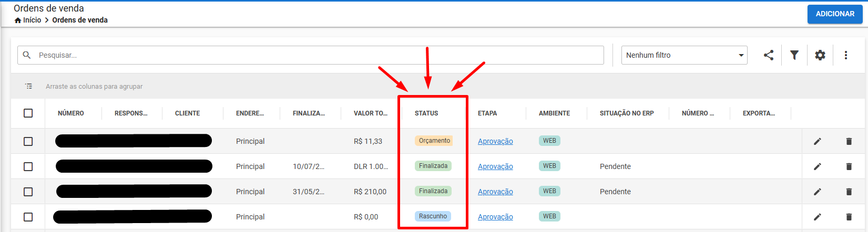Open the grid settings gear icon

click(x=820, y=55)
